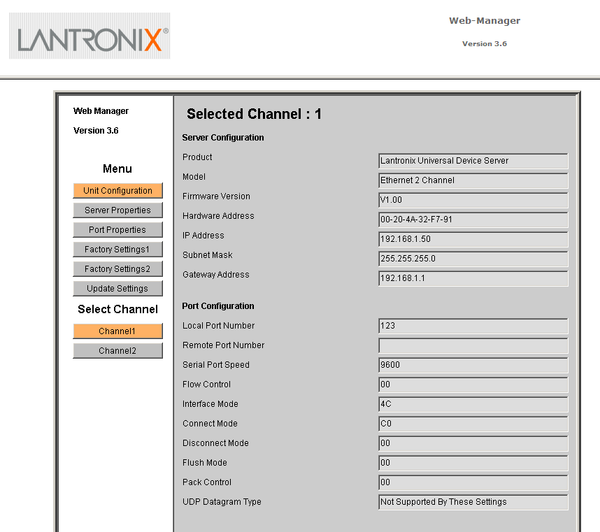Click the Connect Mode label
This screenshot has width=600, height=532.
tap(210, 423)
